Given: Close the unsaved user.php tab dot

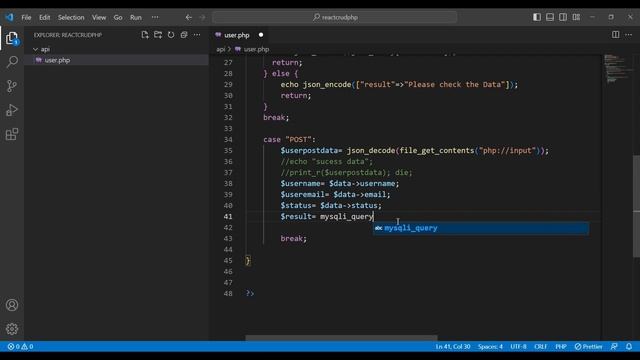Looking at the screenshot, I should pos(261,35).
